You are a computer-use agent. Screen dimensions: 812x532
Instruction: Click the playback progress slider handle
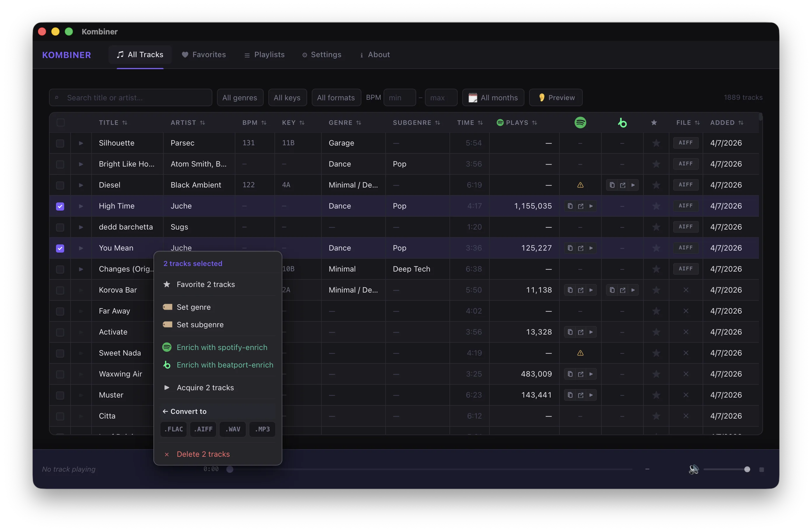pyautogui.click(x=230, y=470)
